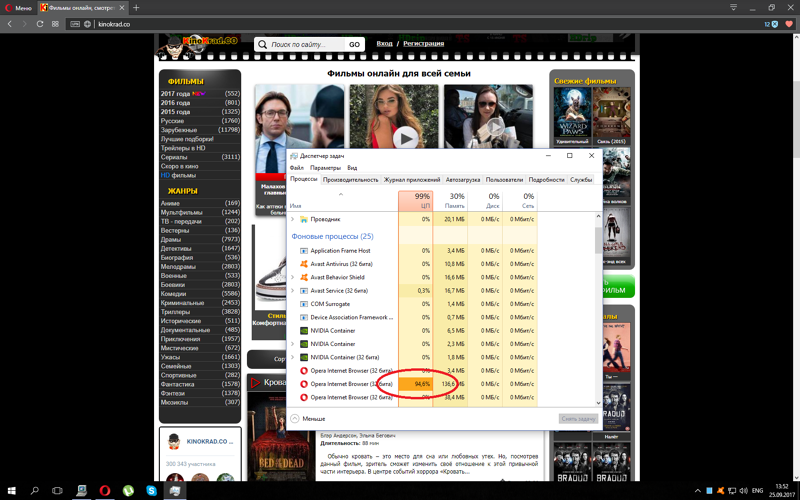Select Opera process using 38,4 МБ memory
Screen dimensions: 800x500
[x=413, y=397]
